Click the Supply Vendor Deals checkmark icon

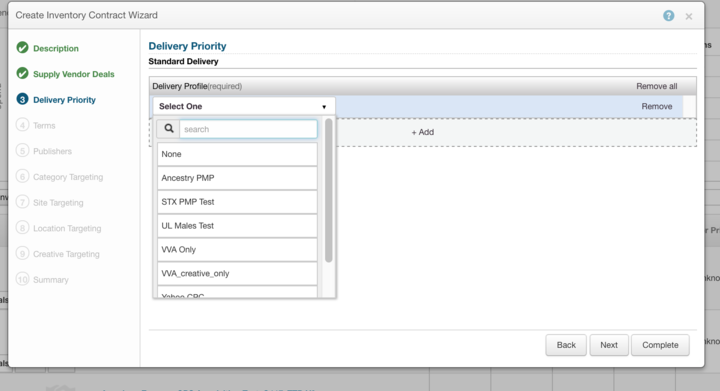22,73
